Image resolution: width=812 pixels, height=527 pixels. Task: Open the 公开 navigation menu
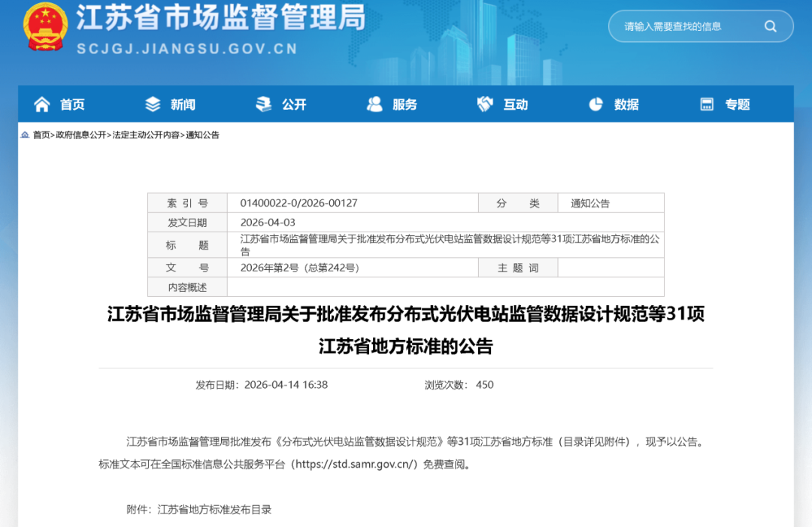294,104
